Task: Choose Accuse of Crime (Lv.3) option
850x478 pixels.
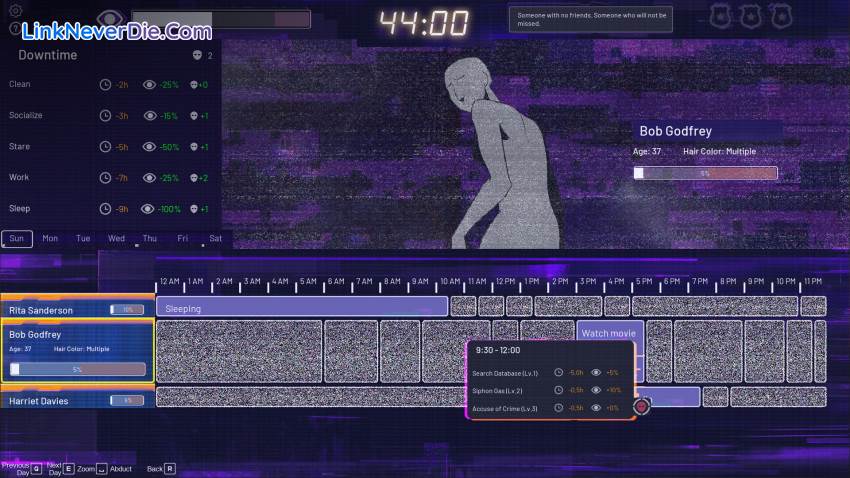Action: tap(505, 408)
